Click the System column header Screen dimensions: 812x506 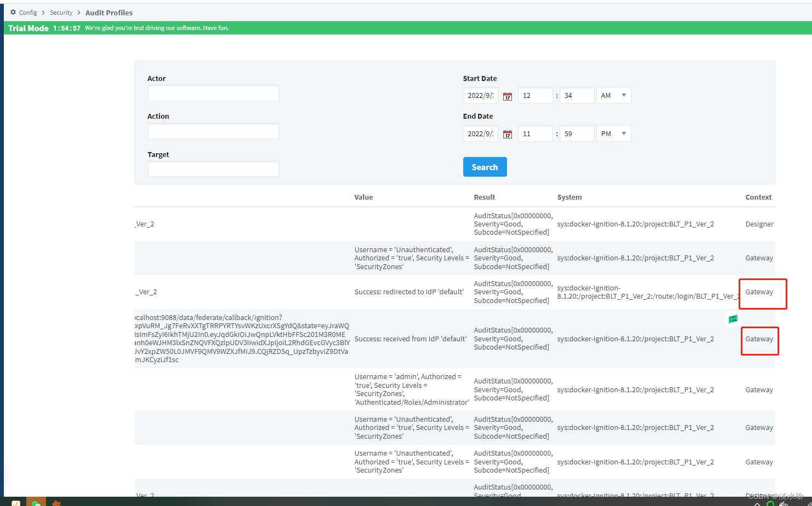coord(569,197)
